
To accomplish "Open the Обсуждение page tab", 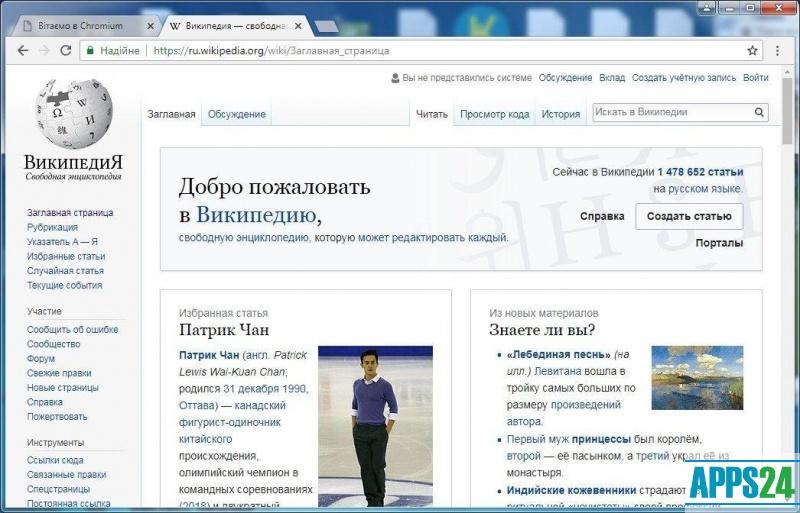I will (237, 114).
